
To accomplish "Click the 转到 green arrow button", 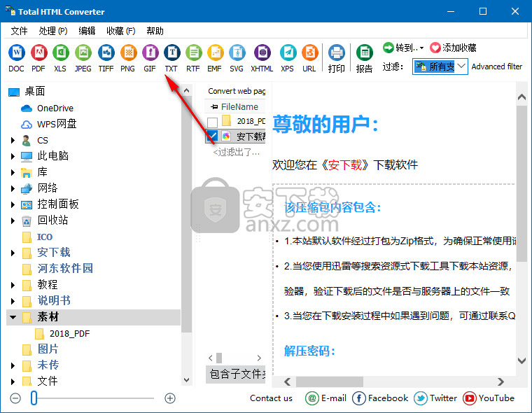I will (388, 48).
